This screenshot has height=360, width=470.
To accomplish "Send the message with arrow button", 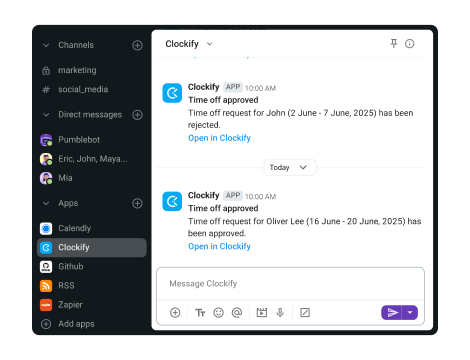I will (392, 313).
